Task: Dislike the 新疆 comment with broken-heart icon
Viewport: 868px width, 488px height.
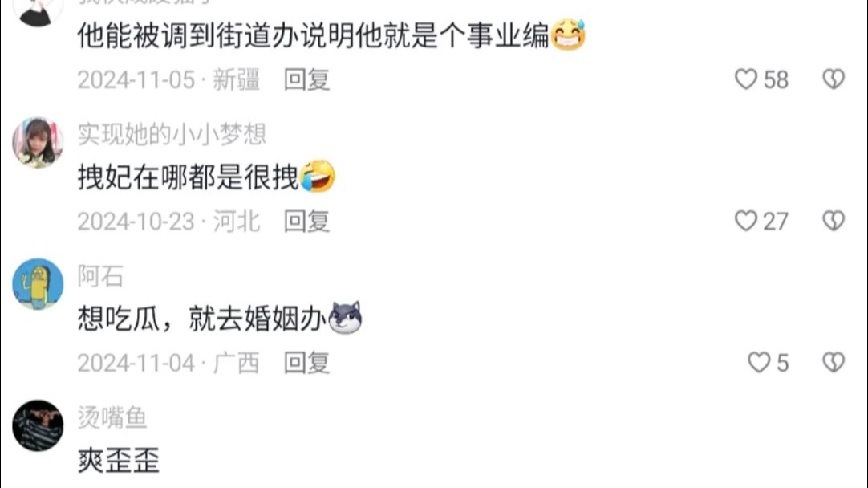Action: 834,79
